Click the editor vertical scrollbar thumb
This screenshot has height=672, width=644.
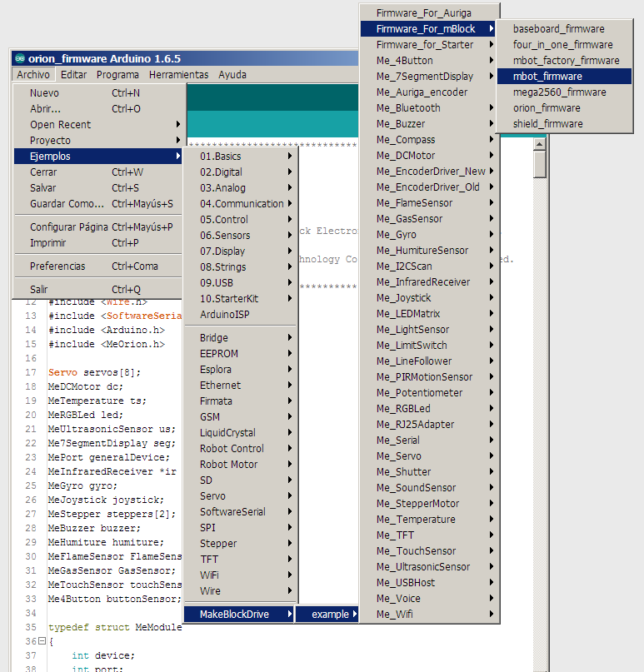click(539, 164)
